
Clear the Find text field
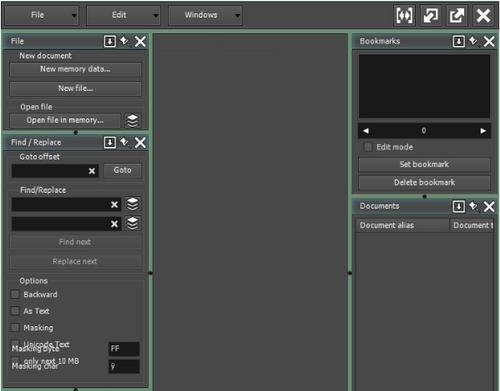[114, 204]
